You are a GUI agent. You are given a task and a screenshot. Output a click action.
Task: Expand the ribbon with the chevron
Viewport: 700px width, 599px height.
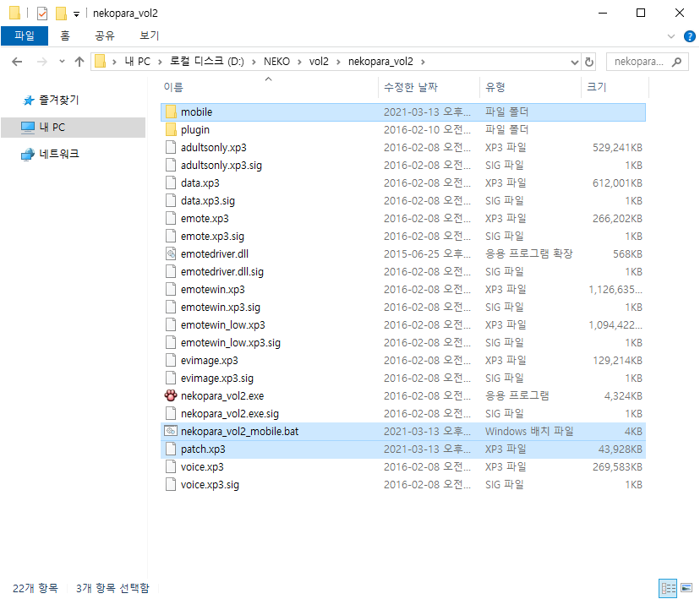click(670, 36)
